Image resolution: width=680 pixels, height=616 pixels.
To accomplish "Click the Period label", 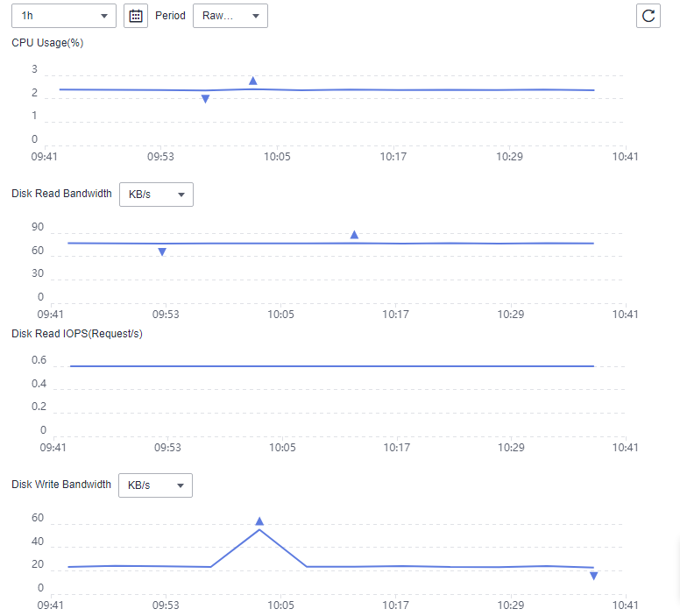I will (170, 16).
